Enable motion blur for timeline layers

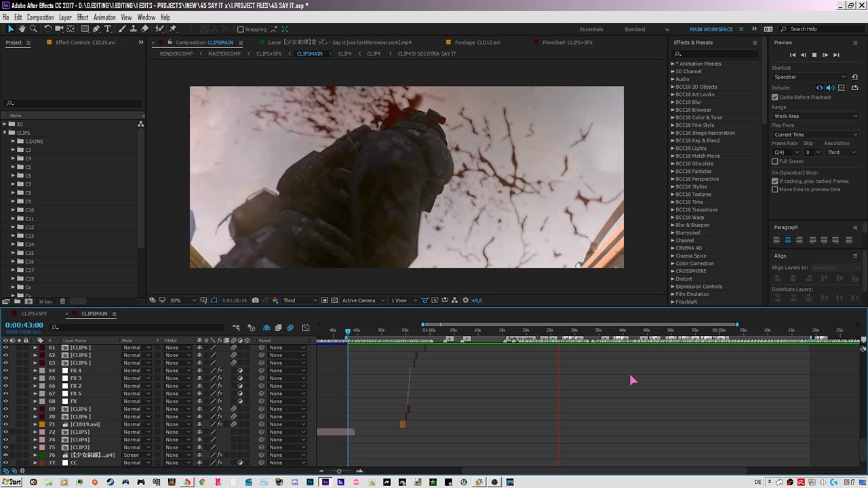290,327
